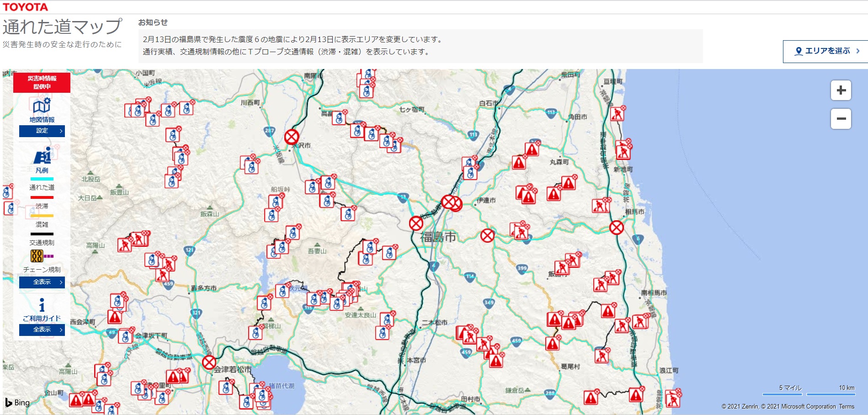Click the red 渋滞 legend line
868x415 pixels.
[42, 197]
